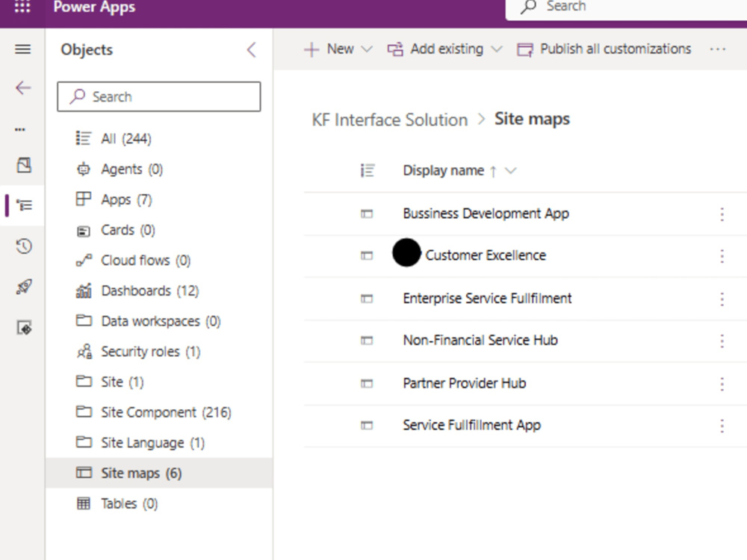
Task: Open more options for Enterprise Service Fullfilment
Action: coord(722,299)
